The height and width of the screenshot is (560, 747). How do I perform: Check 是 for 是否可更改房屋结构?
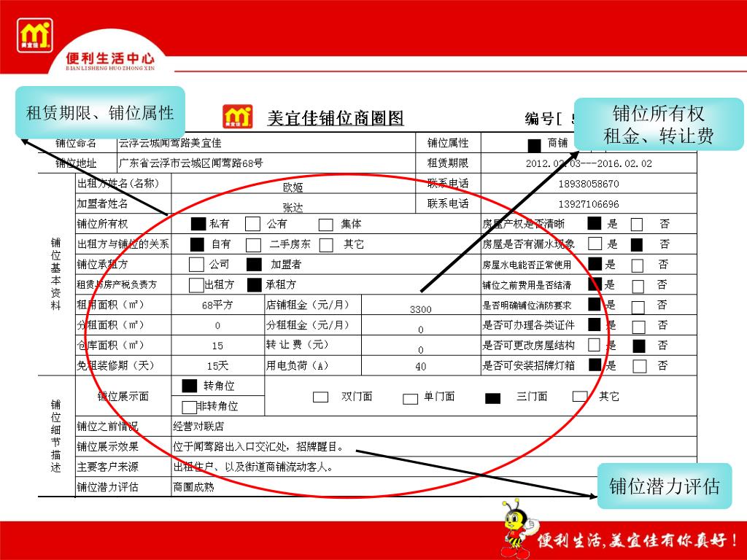594,344
